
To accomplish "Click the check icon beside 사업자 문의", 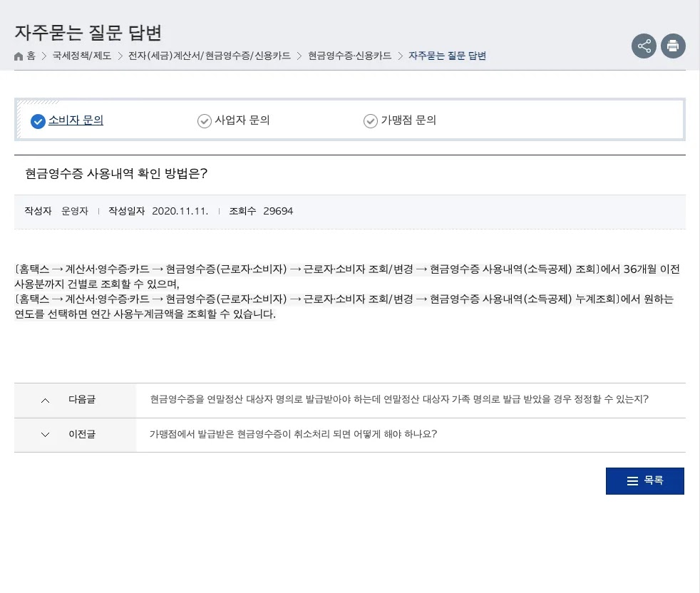I will pos(204,121).
